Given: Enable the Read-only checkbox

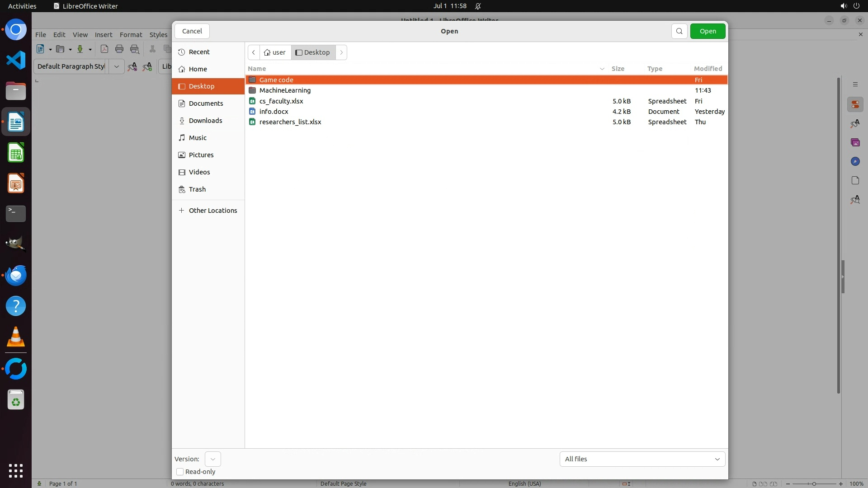Looking at the screenshot, I should [x=180, y=472].
